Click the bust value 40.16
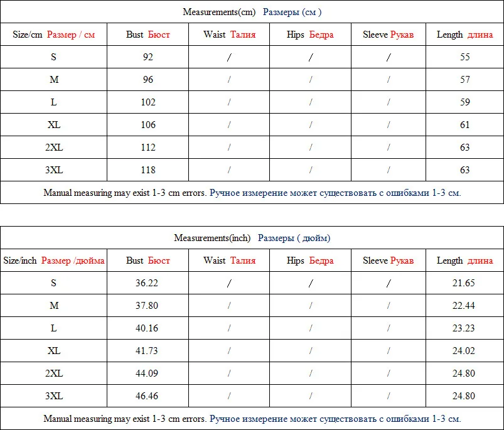The height and width of the screenshot is (430, 504). pyautogui.click(x=147, y=328)
